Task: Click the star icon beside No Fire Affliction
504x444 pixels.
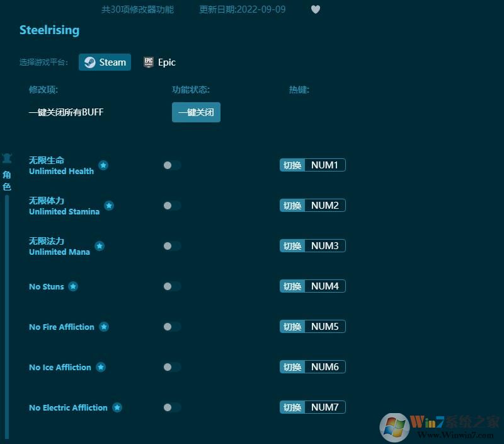Action: tap(104, 327)
